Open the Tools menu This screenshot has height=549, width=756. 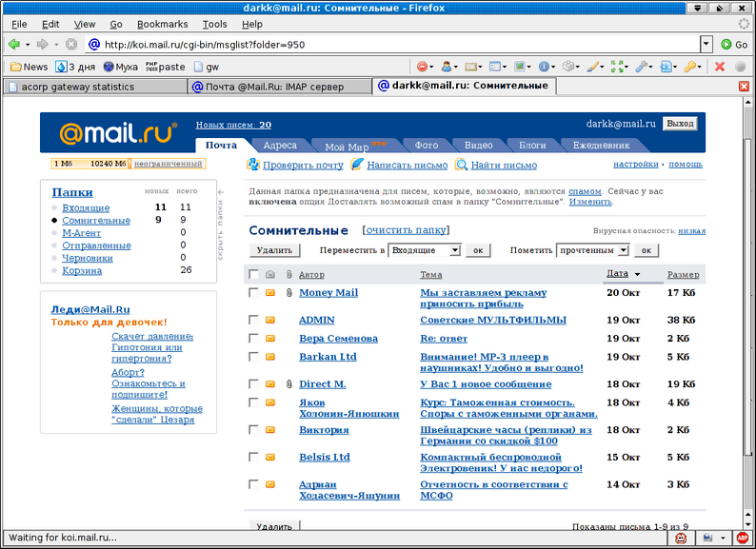[214, 24]
